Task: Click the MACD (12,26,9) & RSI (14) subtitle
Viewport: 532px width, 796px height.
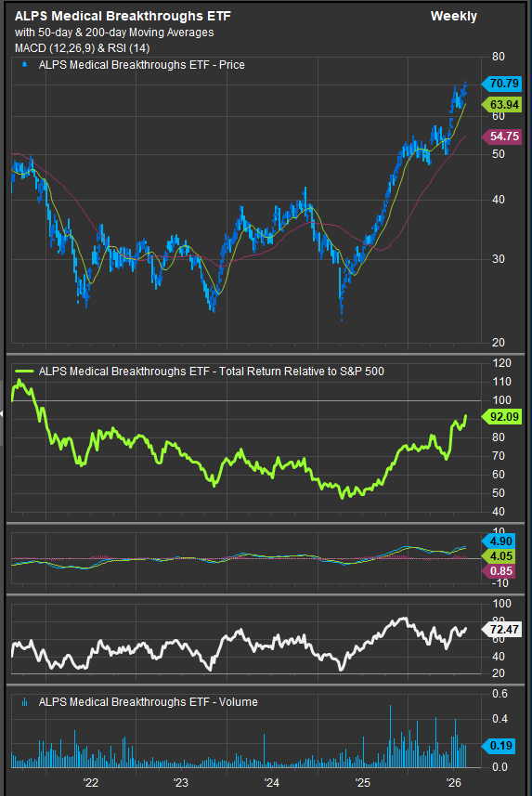Action: click(83, 48)
